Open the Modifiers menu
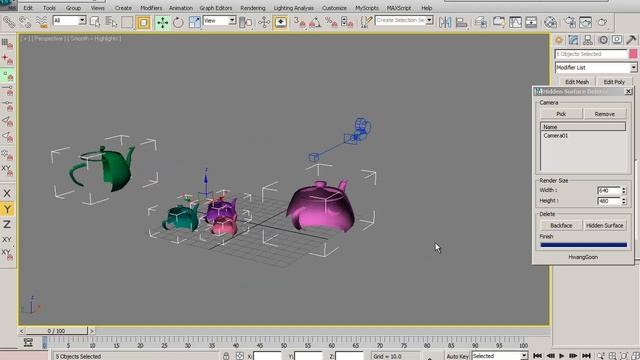This screenshot has width=640, height=360. click(151, 8)
